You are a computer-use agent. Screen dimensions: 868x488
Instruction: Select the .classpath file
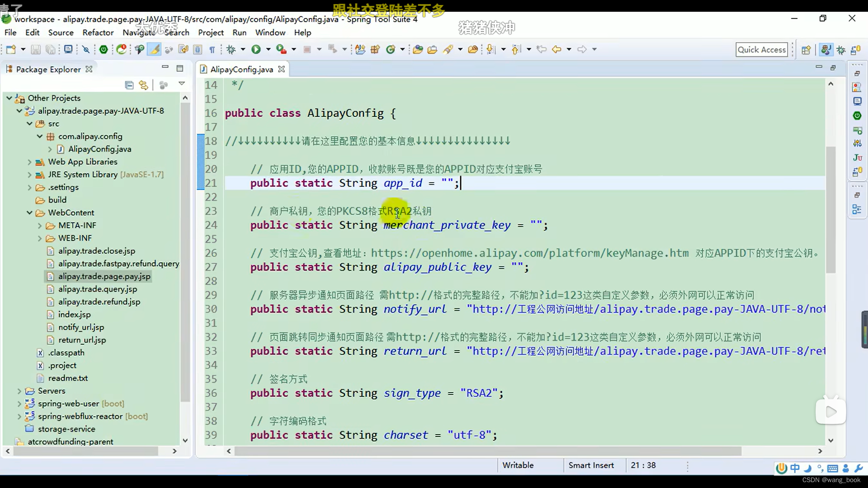pyautogui.click(x=66, y=353)
